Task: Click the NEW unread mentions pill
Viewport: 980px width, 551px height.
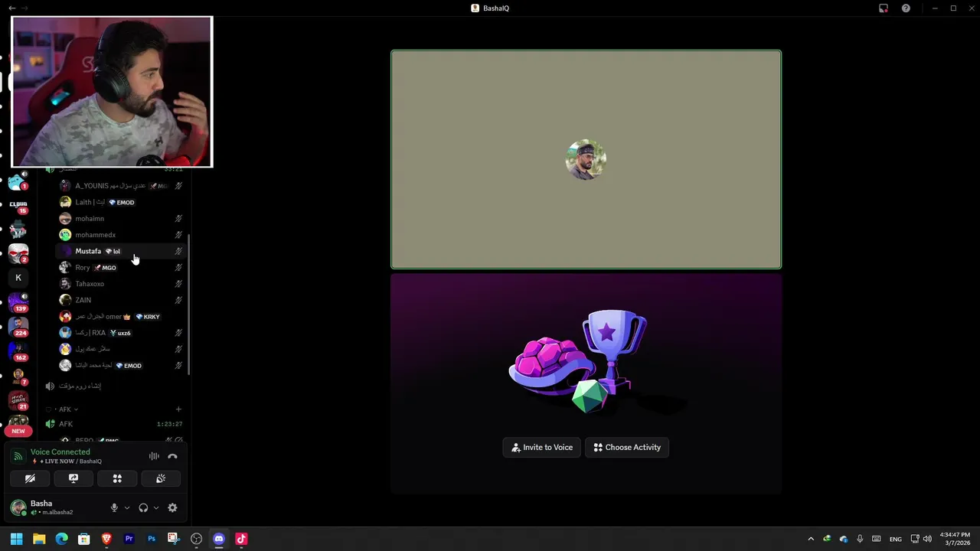Action: pos(18,431)
